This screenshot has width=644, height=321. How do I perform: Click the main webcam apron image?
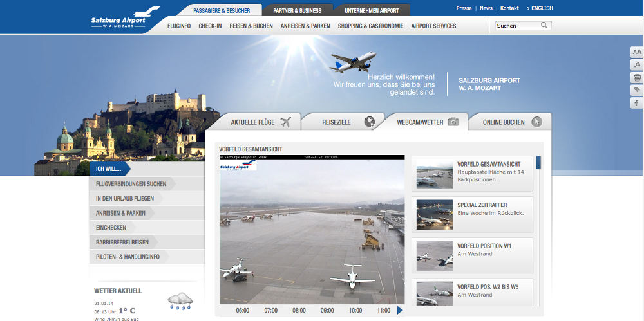[312, 230]
